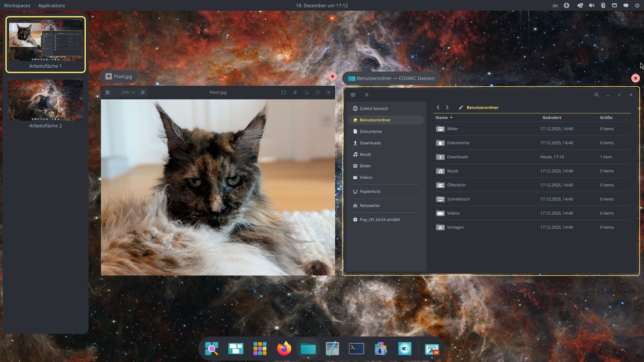Toggle the fullscreen icon of the Files window
This screenshot has height=362, width=644.
coord(619,95)
